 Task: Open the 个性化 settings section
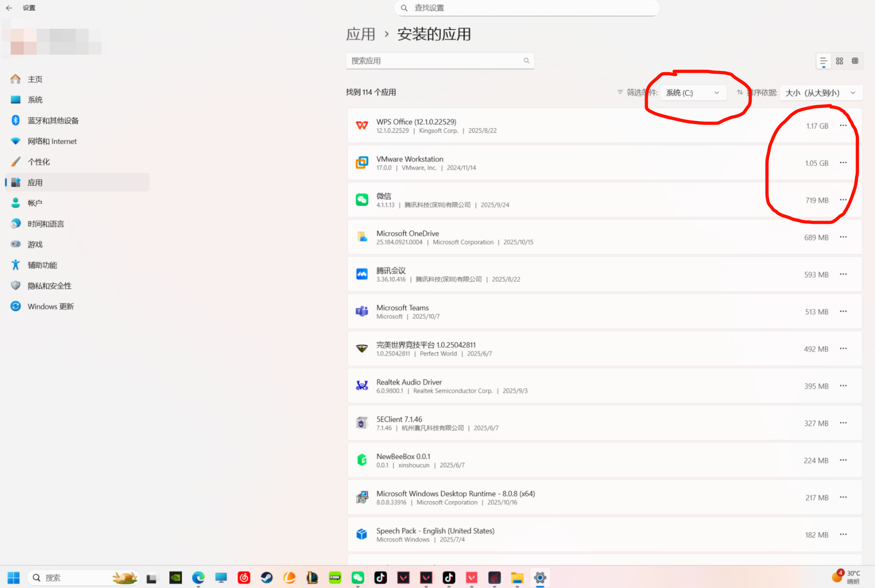pos(77,162)
